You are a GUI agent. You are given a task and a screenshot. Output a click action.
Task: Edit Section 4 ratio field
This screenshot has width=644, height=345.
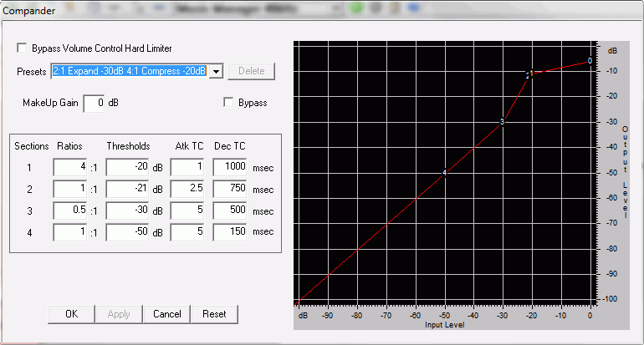(69, 232)
